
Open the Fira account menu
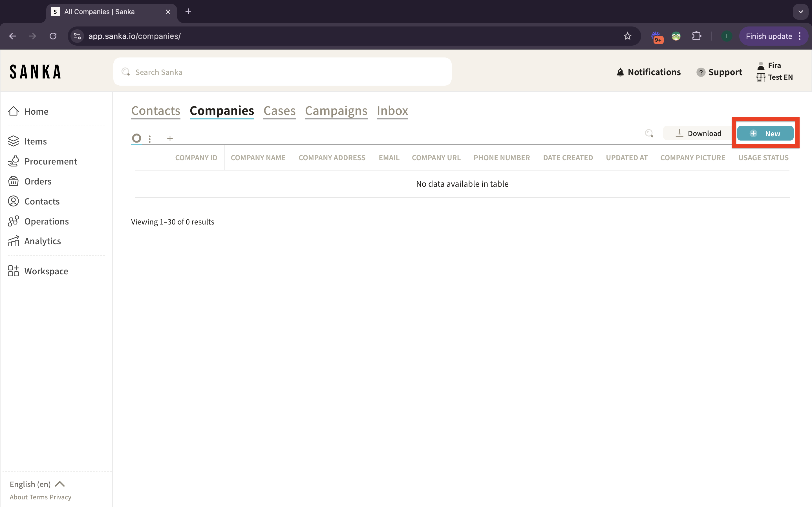pyautogui.click(x=774, y=65)
